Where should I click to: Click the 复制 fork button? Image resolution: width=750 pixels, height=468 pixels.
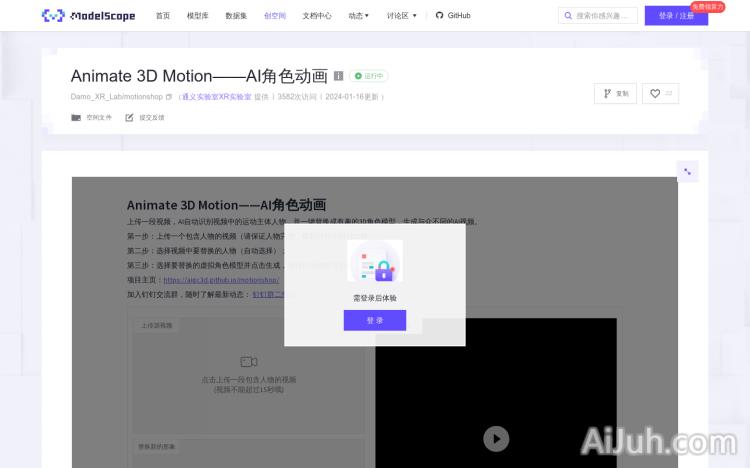[615, 93]
